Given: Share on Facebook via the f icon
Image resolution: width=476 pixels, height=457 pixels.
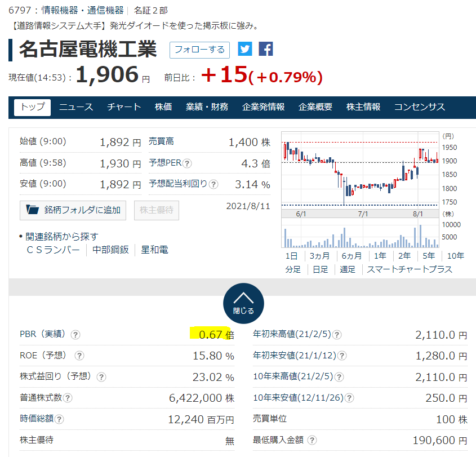Looking at the screenshot, I should (266, 49).
